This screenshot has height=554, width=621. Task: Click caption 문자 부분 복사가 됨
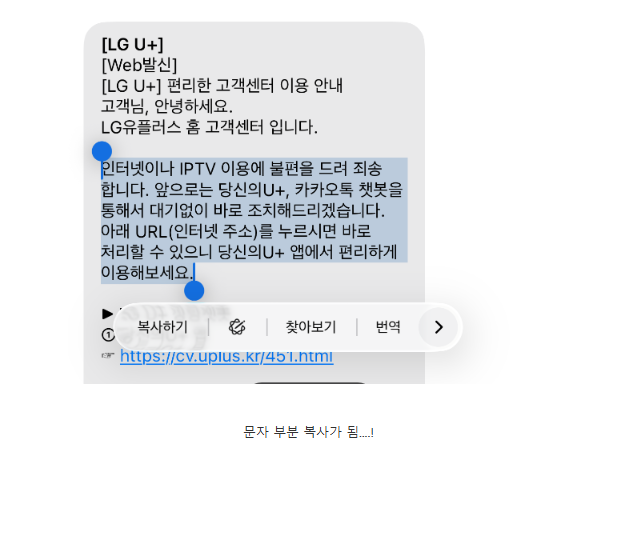tap(309, 432)
